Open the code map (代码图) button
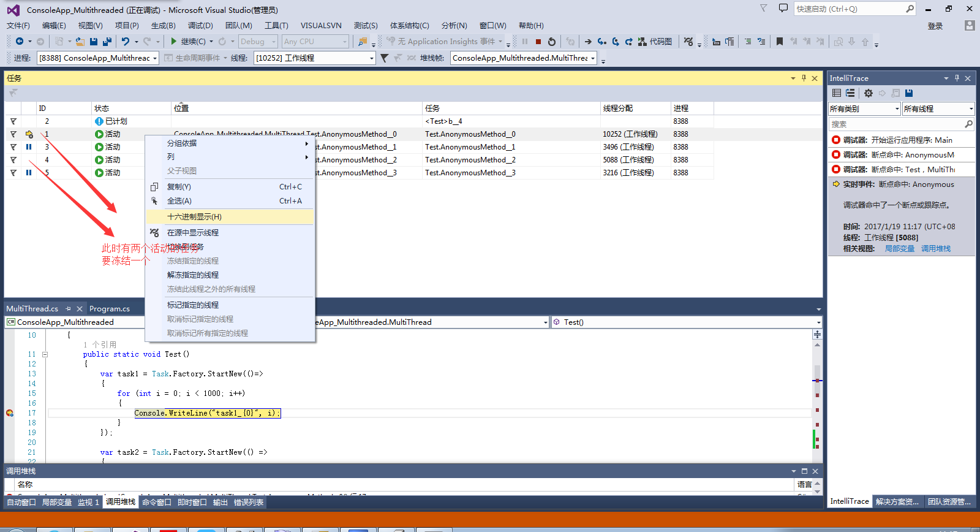 [655, 42]
